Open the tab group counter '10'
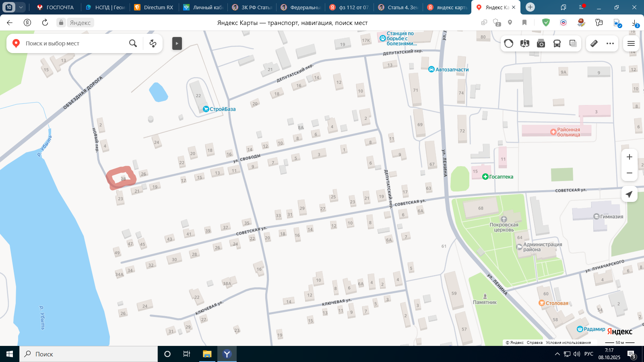 click(x=9, y=7)
